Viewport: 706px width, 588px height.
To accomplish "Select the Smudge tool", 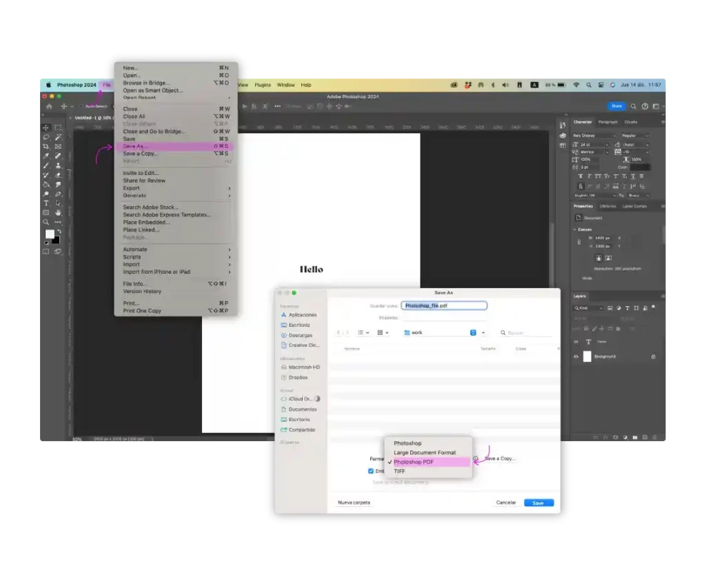I will tap(58, 185).
